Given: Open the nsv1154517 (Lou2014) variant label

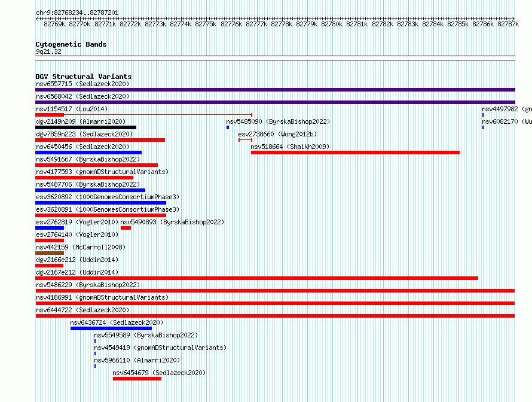Looking at the screenshot, I should coord(72,109).
